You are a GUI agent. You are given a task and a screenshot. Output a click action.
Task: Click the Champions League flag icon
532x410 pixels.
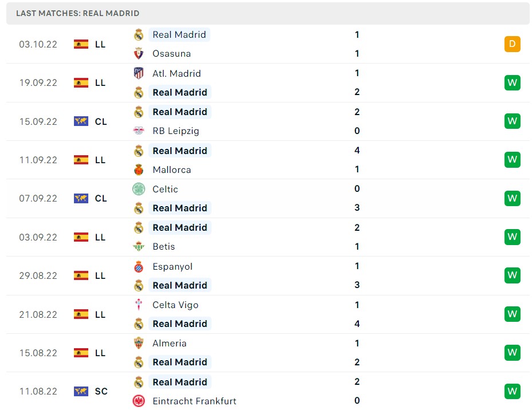(x=81, y=121)
